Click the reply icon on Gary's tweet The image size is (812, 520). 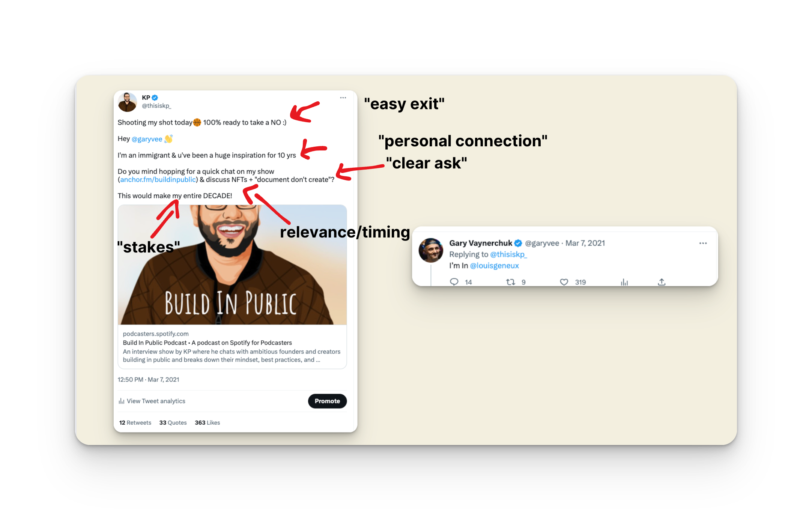coord(454,282)
